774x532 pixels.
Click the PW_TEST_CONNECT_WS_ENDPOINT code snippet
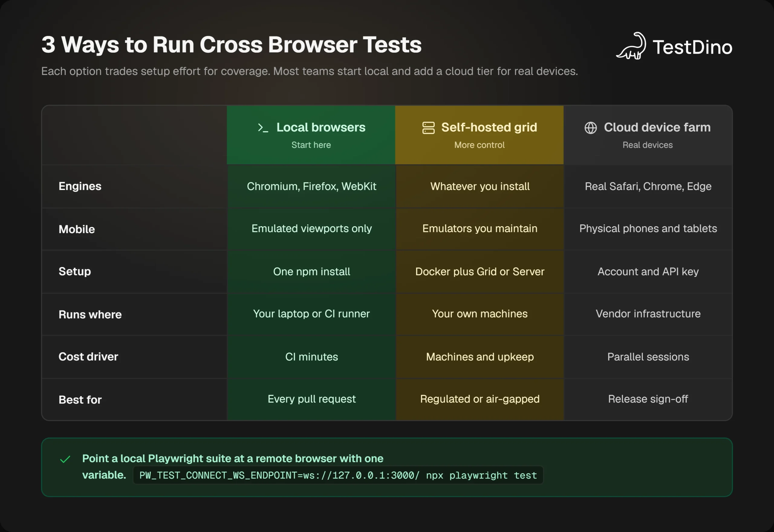pyautogui.click(x=338, y=475)
